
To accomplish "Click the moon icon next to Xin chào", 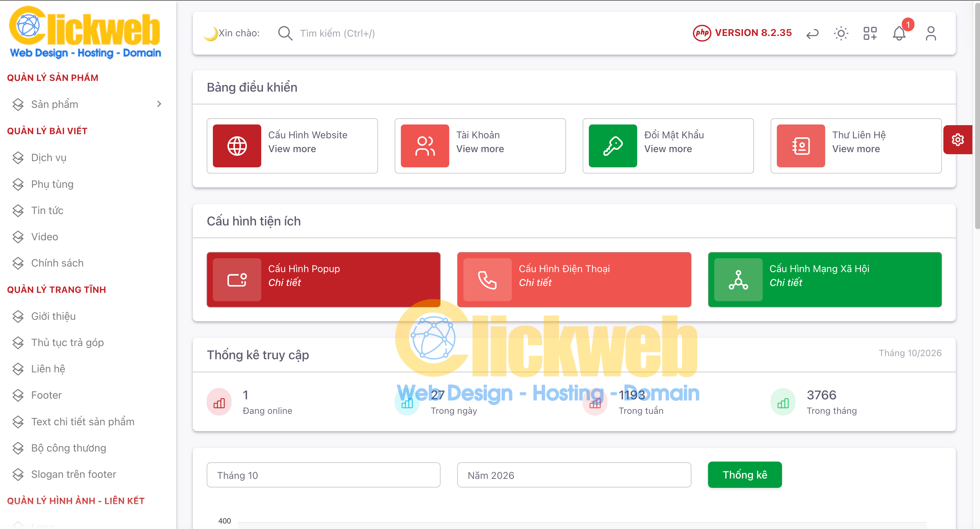I will coord(210,34).
